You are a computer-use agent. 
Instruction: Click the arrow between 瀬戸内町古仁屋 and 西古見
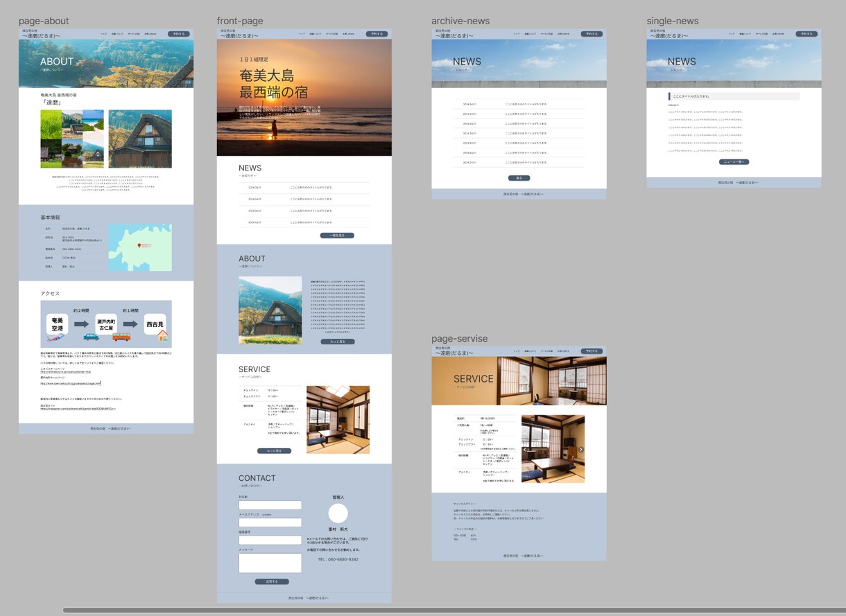[x=130, y=323]
